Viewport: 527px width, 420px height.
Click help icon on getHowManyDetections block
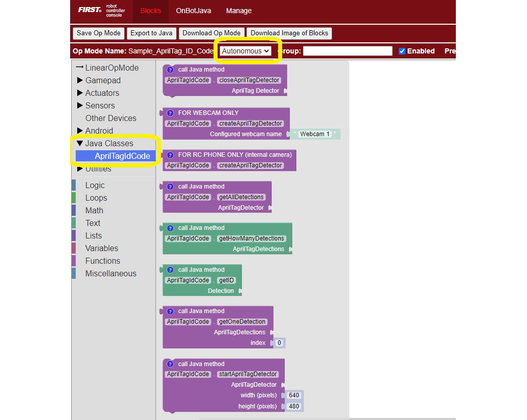[170, 228]
